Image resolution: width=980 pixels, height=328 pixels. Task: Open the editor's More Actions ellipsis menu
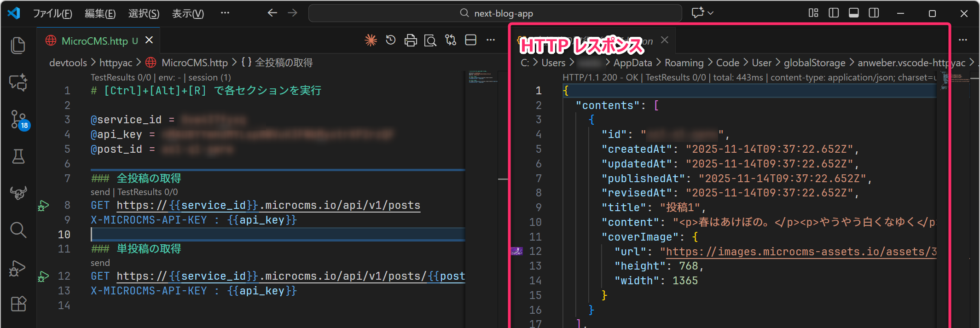tap(491, 40)
